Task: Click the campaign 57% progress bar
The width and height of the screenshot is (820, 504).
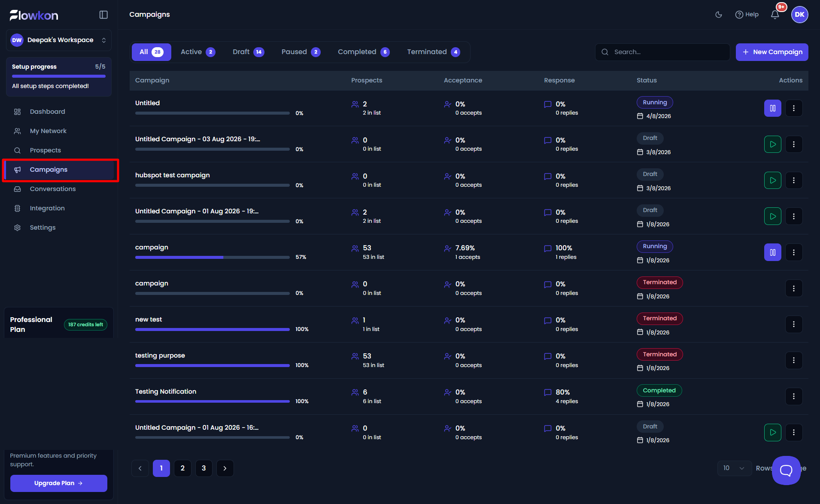Action: point(213,257)
